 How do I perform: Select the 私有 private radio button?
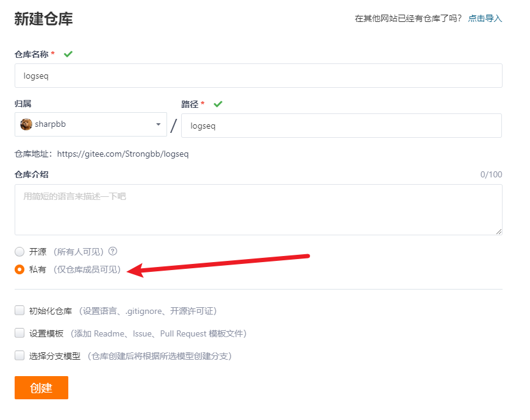20,269
